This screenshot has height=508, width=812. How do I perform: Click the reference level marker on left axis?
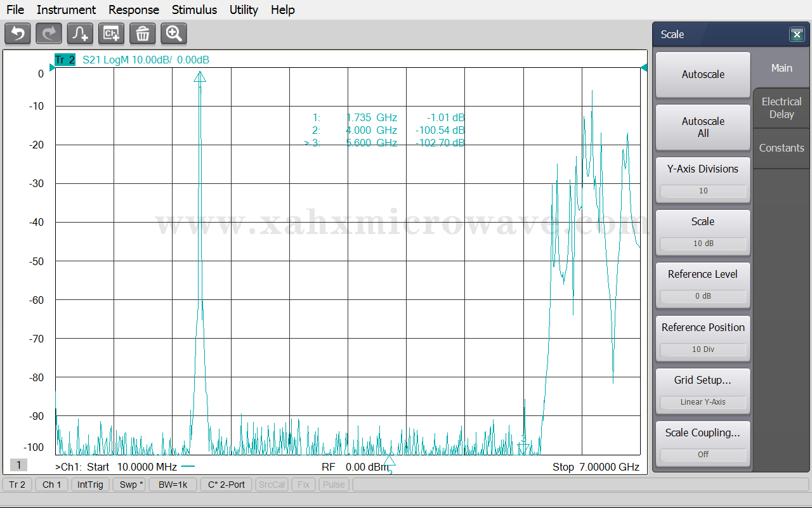52,67
